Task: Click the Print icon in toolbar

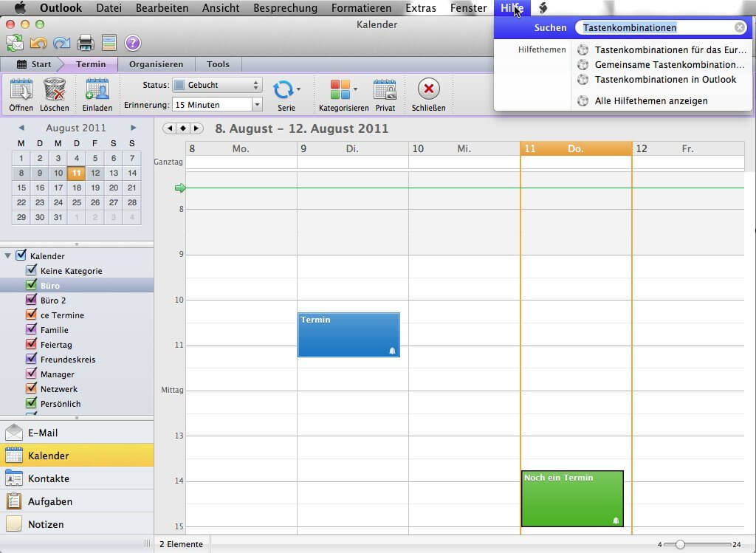Action: [86, 43]
